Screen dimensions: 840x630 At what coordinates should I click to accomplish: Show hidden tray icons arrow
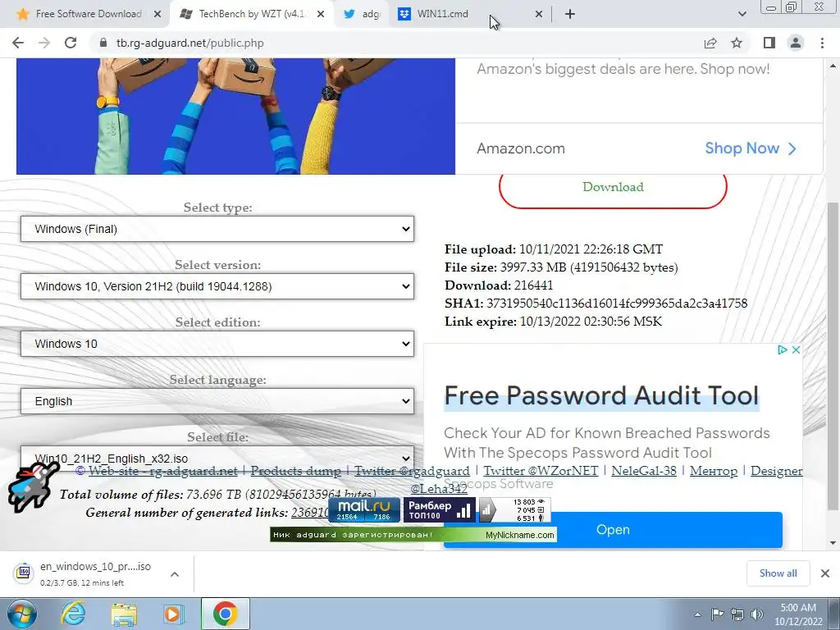(697, 614)
